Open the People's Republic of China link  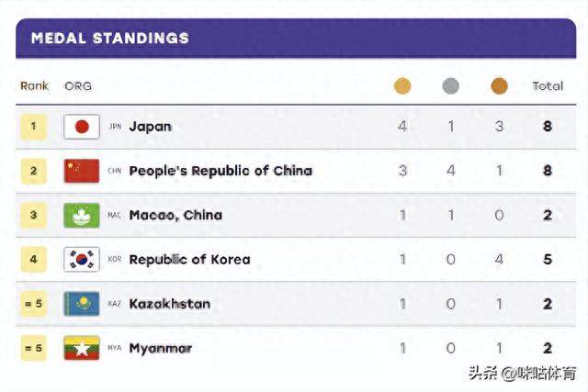(220, 171)
